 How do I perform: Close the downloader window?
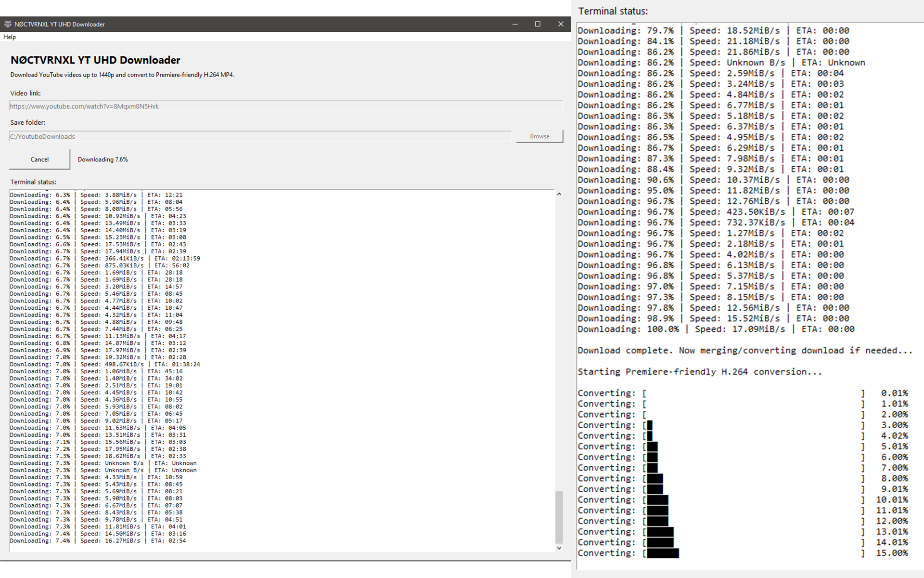[560, 24]
